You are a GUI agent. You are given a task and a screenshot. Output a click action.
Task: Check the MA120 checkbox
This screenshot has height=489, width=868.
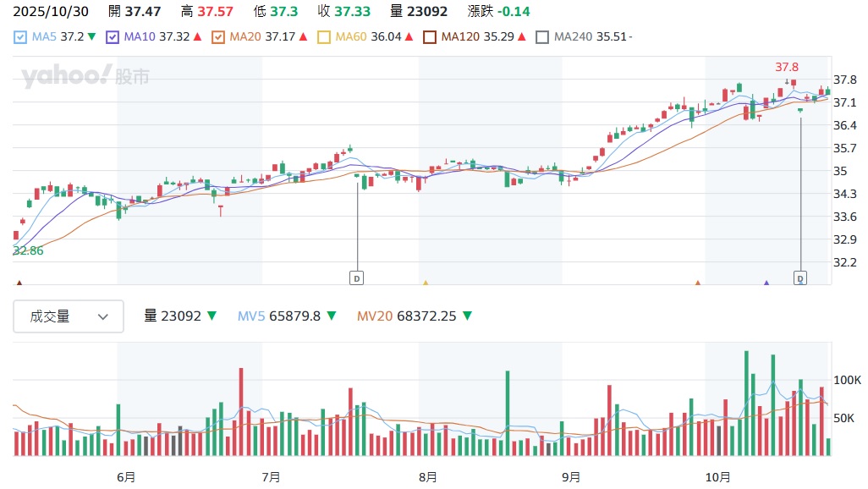click(x=430, y=37)
